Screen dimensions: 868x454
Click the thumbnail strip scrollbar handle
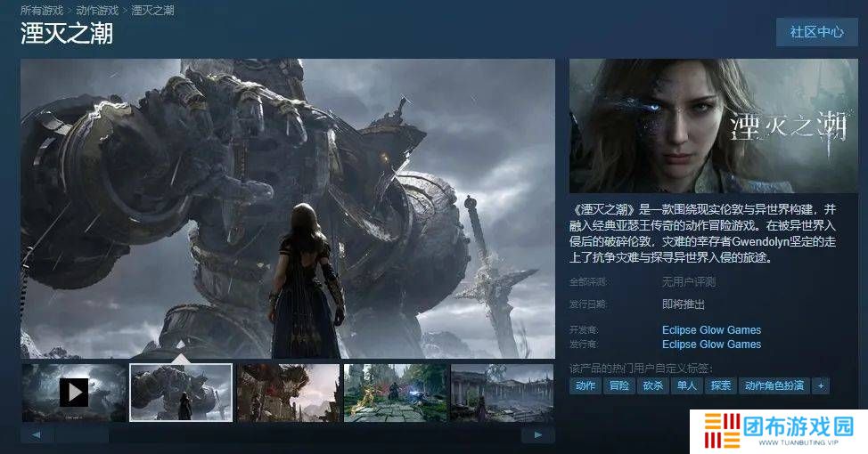[x=82, y=434]
